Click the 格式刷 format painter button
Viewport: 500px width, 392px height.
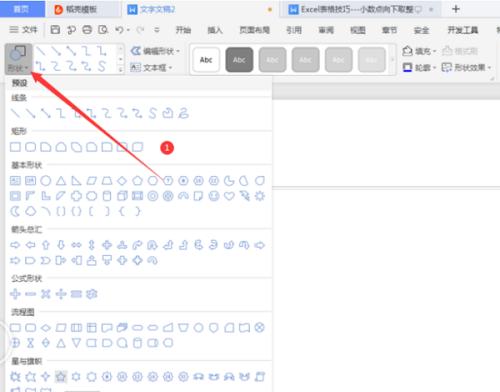tap(460, 51)
